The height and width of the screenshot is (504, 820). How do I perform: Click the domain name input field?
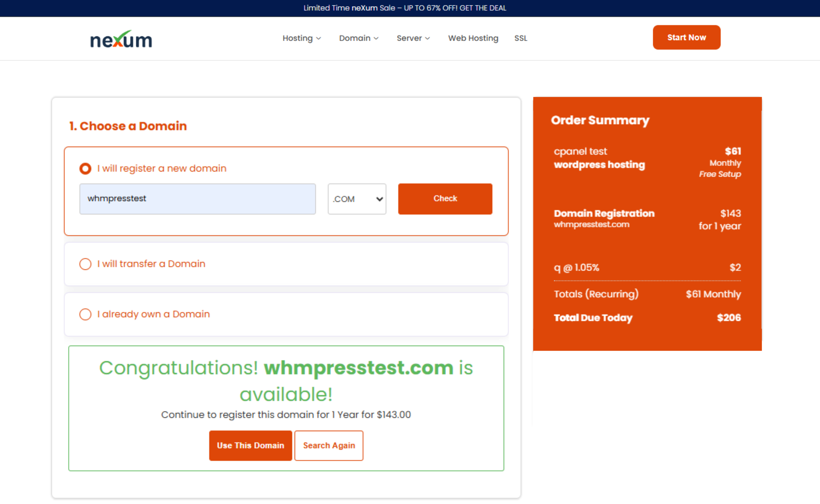click(197, 199)
